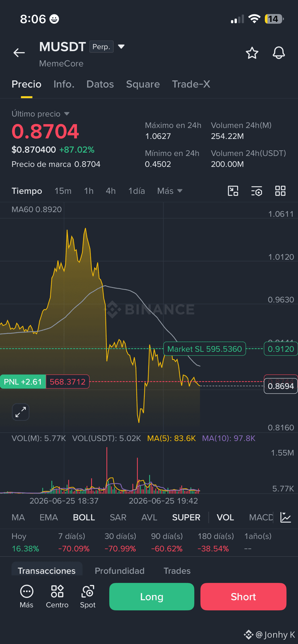This screenshot has height=644, width=298.
Task: Open the indicator chart settings icon
Action: (285, 517)
